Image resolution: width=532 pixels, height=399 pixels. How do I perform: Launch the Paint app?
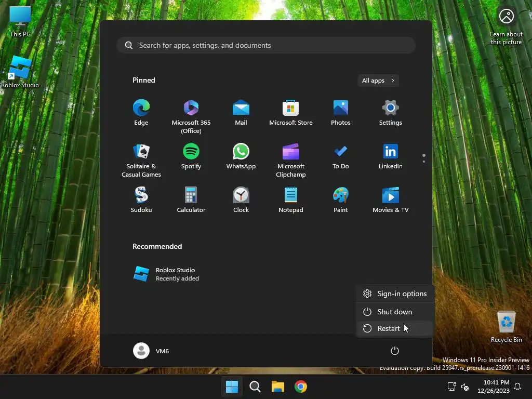point(341,200)
